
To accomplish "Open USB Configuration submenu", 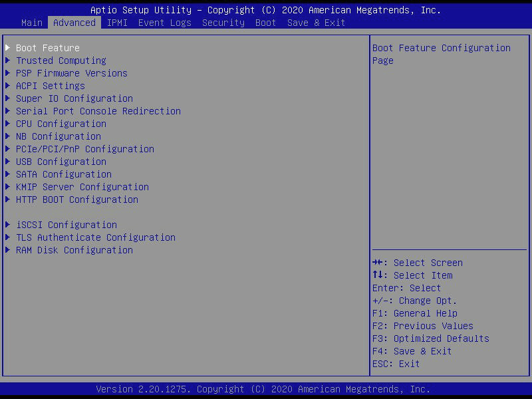I will pyautogui.click(x=61, y=162).
